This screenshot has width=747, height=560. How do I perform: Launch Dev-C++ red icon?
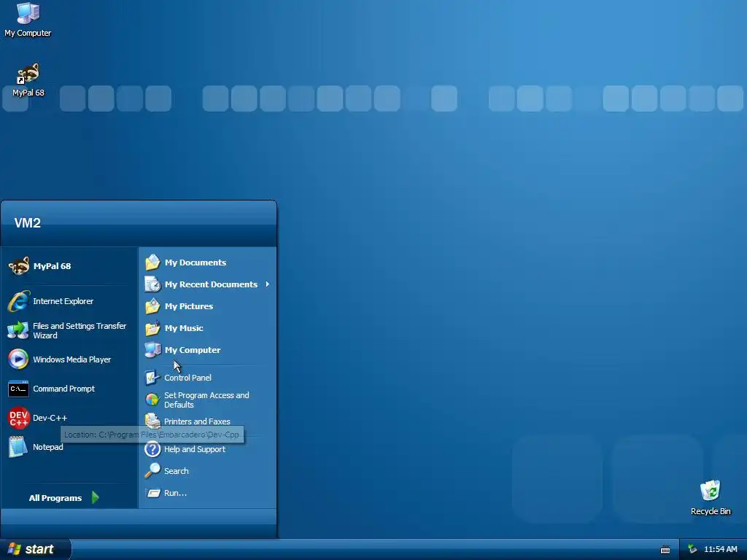[x=18, y=418]
